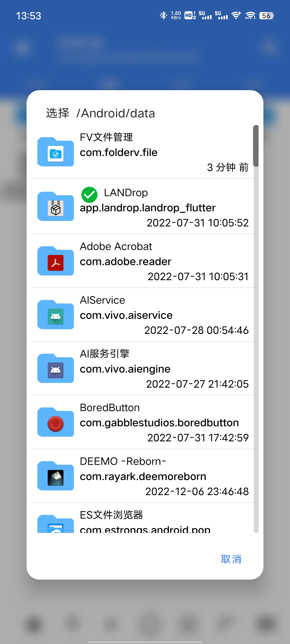The width and height of the screenshot is (290, 644).
Task: Click the green checkmark next to LANDrop
Action: [x=89, y=195]
